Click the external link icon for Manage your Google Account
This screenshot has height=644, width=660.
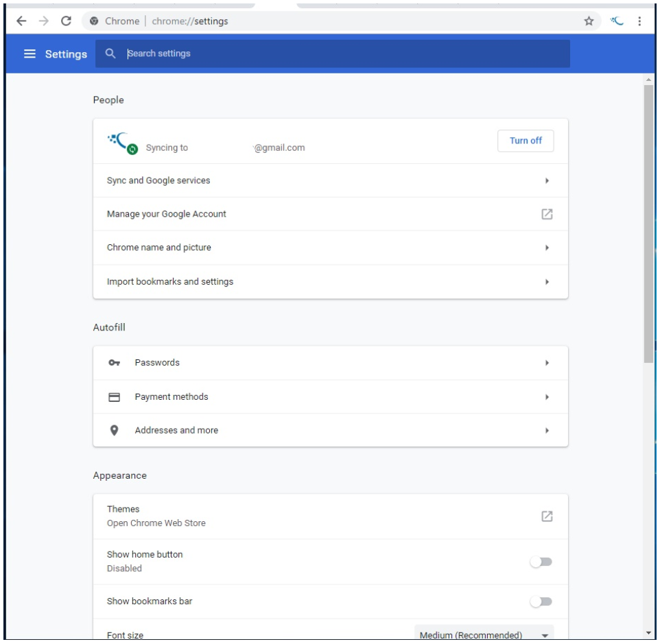click(x=546, y=214)
